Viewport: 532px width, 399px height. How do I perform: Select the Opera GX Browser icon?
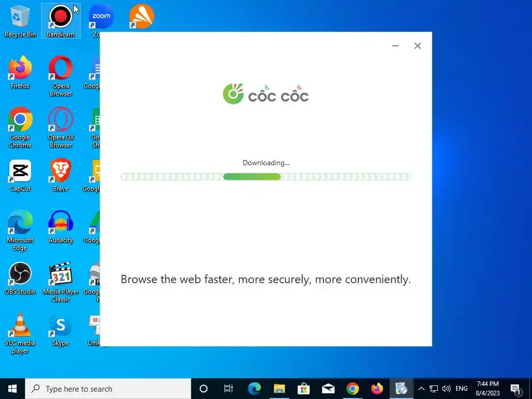pyautogui.click(x=60, y=127)
